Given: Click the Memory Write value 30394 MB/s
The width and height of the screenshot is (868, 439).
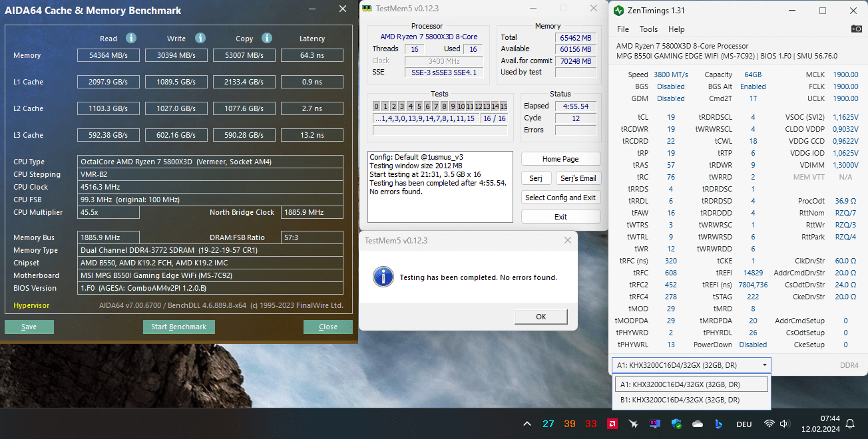Looking at the screenshot, I should tap(175, 55).
